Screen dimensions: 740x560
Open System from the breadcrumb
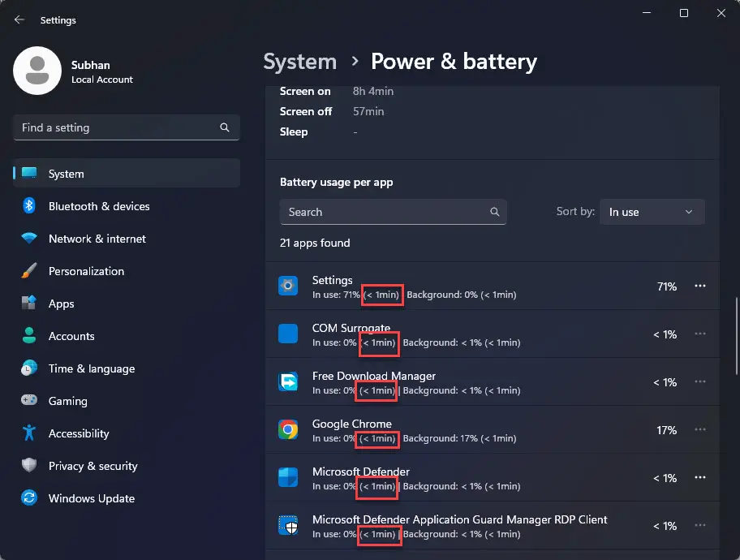tap(299, 61)
